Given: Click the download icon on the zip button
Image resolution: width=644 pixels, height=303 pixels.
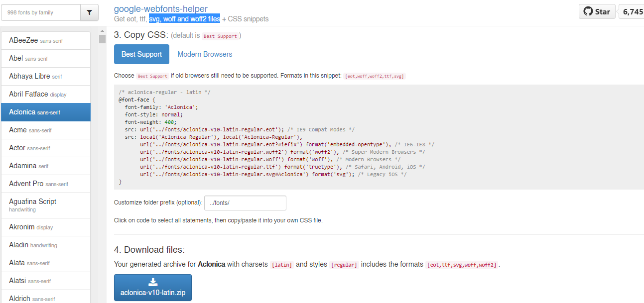Looking at the screenshot, I should [x=153, y=282].
